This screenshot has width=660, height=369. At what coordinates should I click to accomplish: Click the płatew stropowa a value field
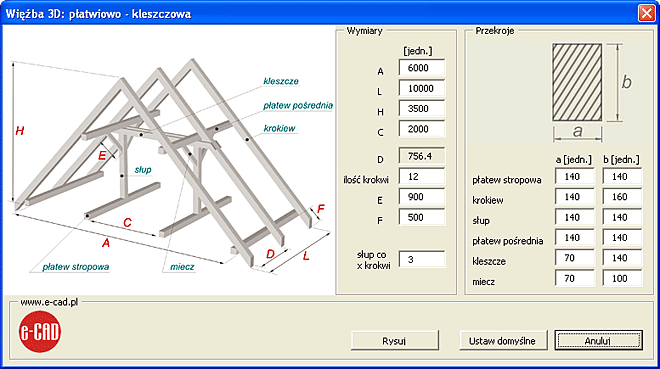pos(575,177)
